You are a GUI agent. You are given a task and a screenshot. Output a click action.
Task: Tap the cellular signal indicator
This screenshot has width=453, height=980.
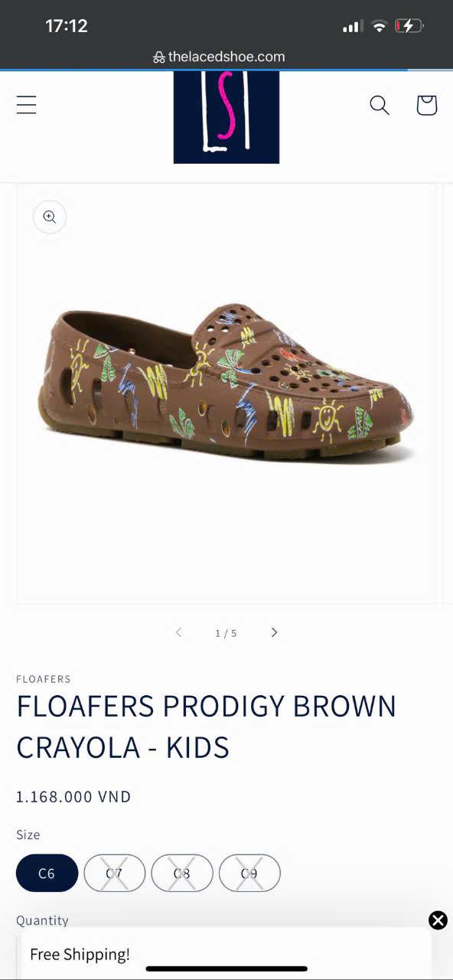[x=352, y=27]
